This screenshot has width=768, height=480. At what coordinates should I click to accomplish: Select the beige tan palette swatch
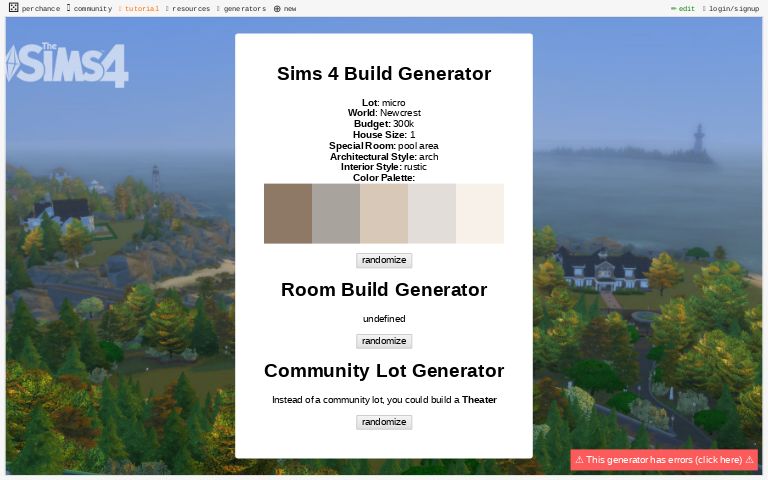click(384, 213)
